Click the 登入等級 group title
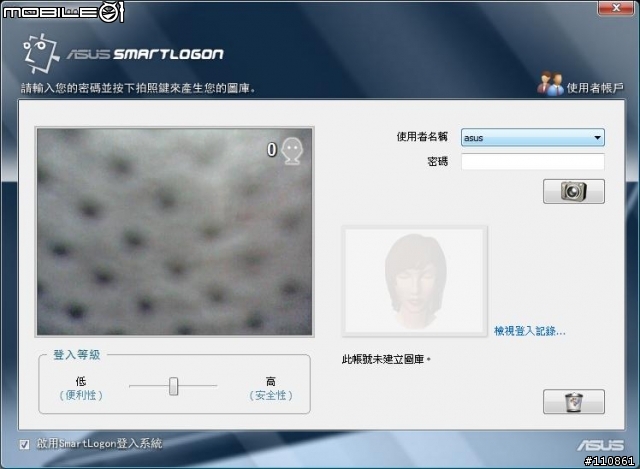 tap(77, 355)
